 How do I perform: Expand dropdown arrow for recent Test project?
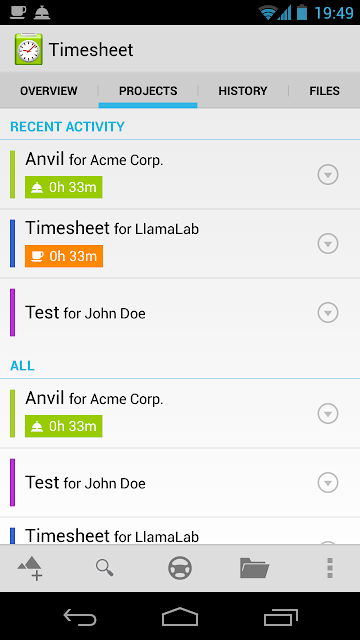328,313
